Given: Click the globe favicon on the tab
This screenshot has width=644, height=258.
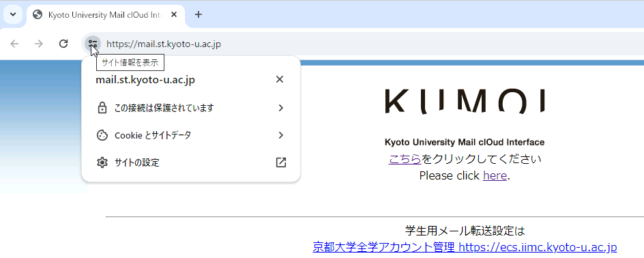Looking at the screenshot, I should 38,15.
